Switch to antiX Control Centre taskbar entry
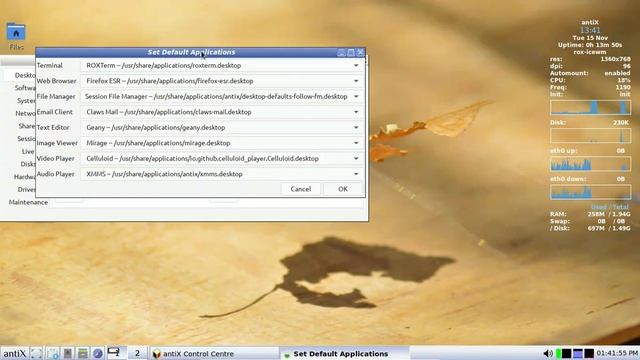640x360 pixels. [214, 353]
